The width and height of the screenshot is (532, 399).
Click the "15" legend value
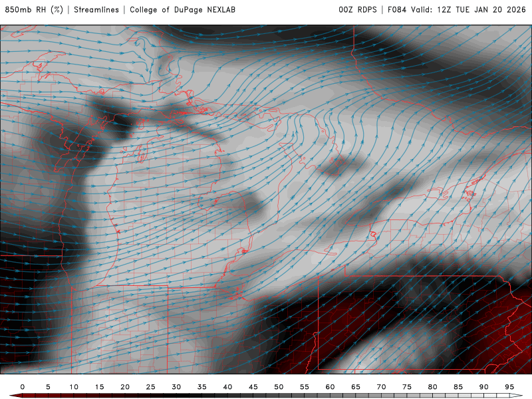[99, 387]
